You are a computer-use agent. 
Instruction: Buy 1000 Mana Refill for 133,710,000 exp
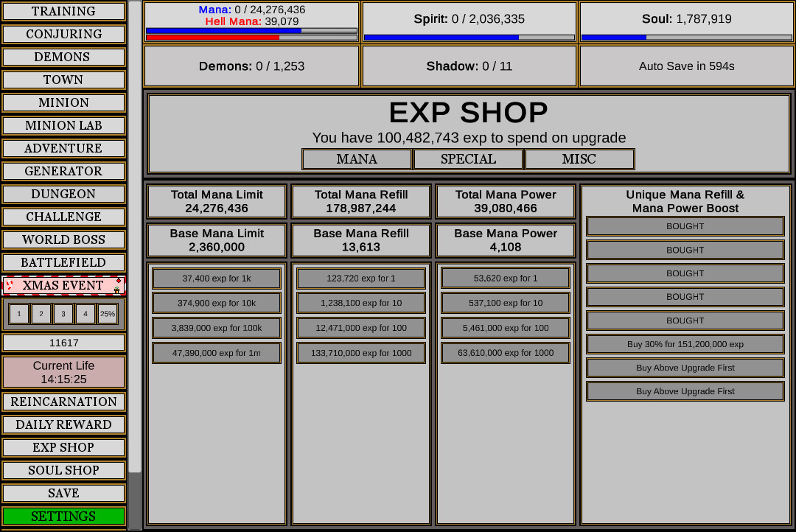[x=360, y=352]
